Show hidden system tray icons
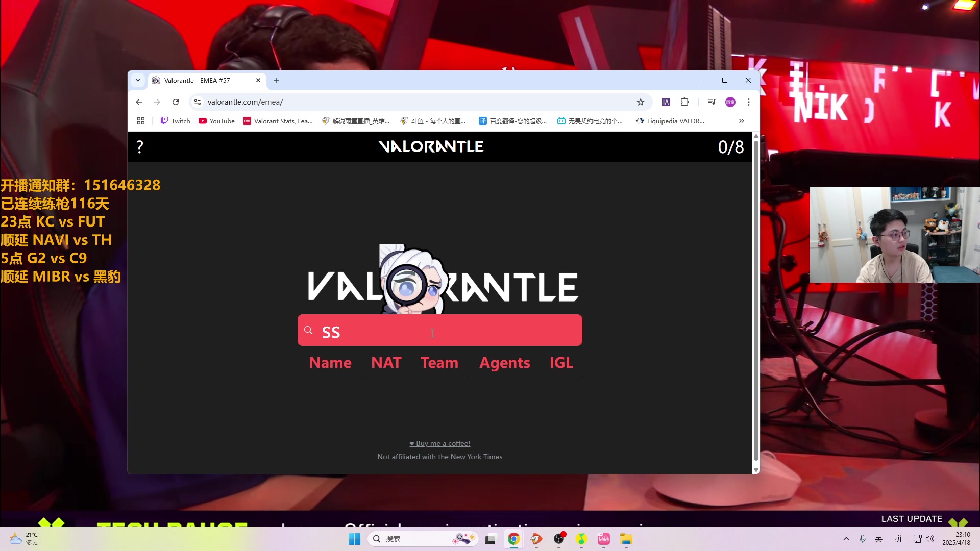The image size is (980, 551). 846,539
